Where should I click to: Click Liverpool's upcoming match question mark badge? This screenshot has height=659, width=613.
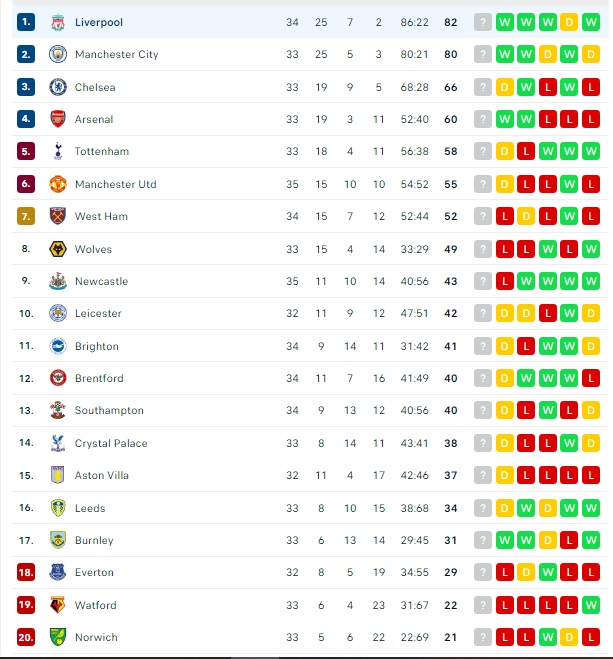tap(483, 22)
